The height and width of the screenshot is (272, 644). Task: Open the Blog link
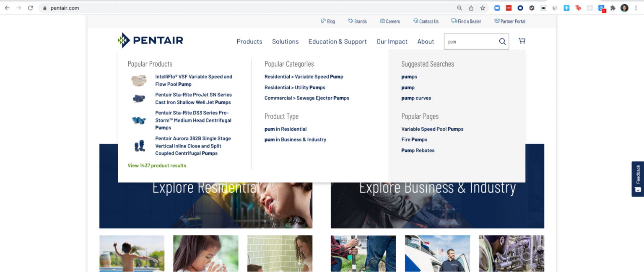coord(328,21)
